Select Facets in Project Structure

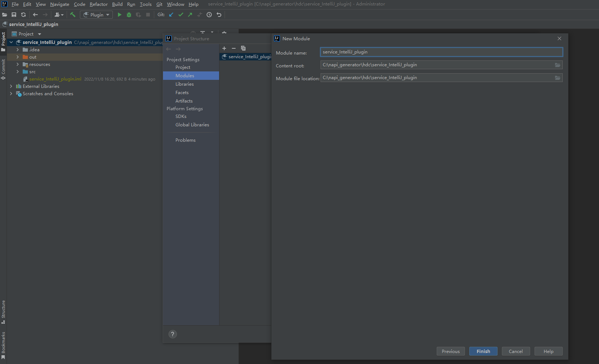(x=182, y=92)
